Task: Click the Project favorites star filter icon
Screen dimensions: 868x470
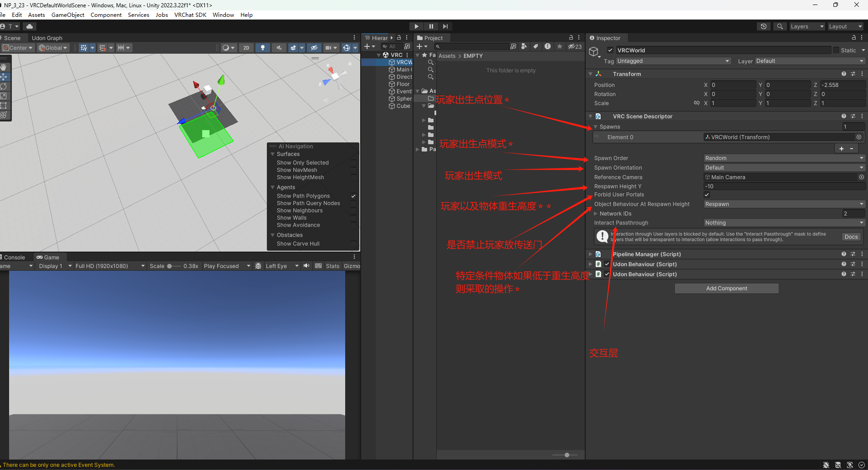Action: [560, 46]
